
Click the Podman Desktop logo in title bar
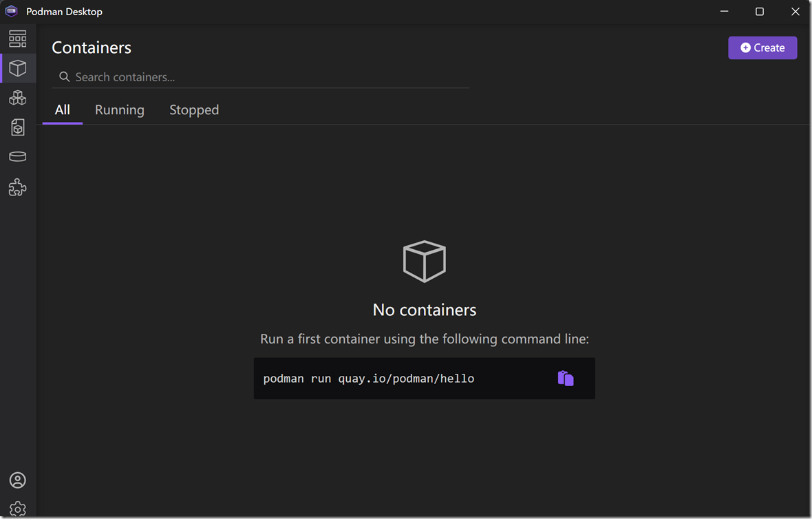(11, 12)
